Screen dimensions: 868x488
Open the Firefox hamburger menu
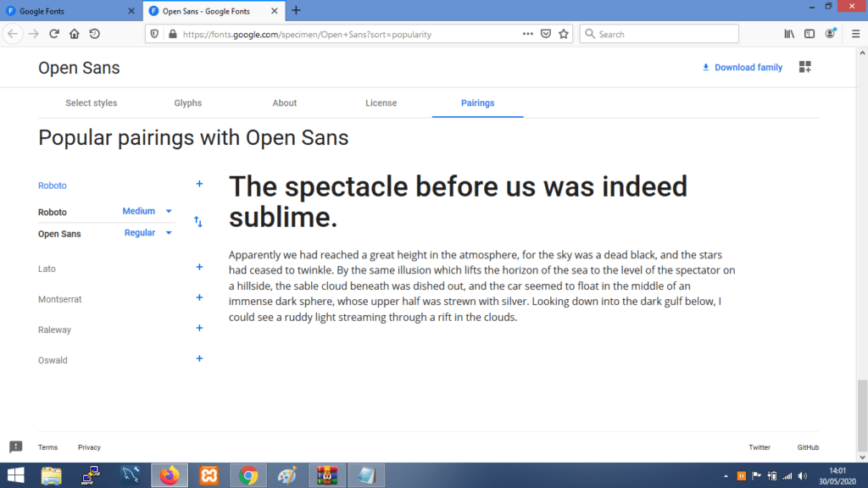(x=855, y=34)
